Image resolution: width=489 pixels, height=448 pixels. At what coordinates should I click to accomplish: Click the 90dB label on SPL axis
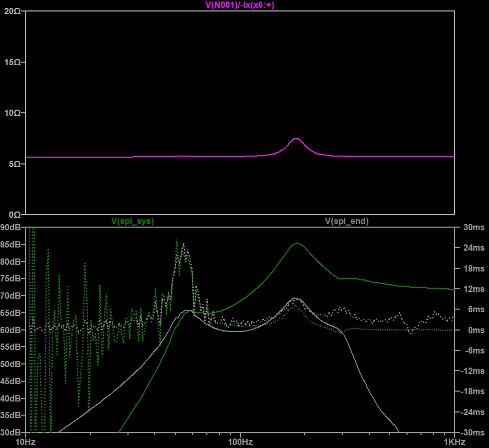(11, 227)
